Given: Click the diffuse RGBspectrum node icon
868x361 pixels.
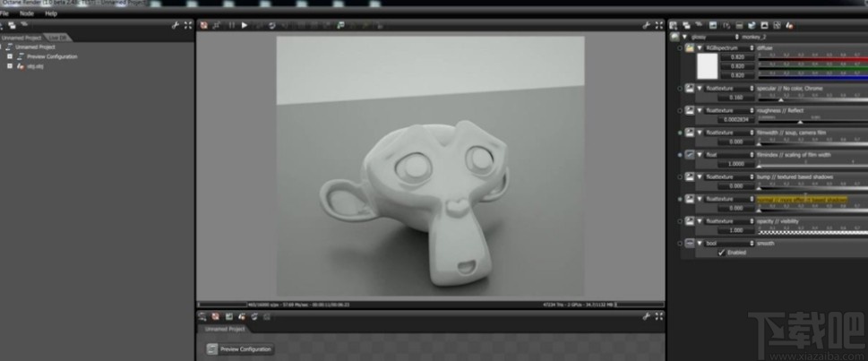Looking at the screenshot, I should (x=690, y=48).
